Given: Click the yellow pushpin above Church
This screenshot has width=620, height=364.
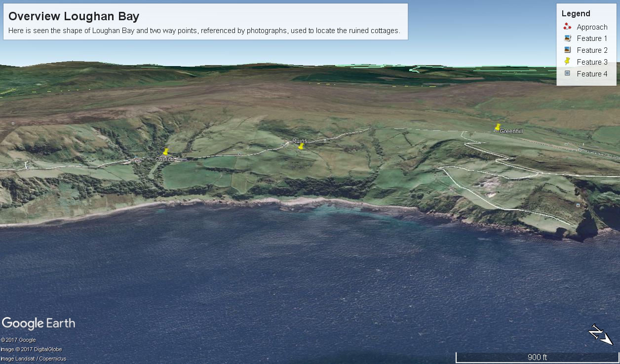Looking at the screenshot, I should (166, 152).
